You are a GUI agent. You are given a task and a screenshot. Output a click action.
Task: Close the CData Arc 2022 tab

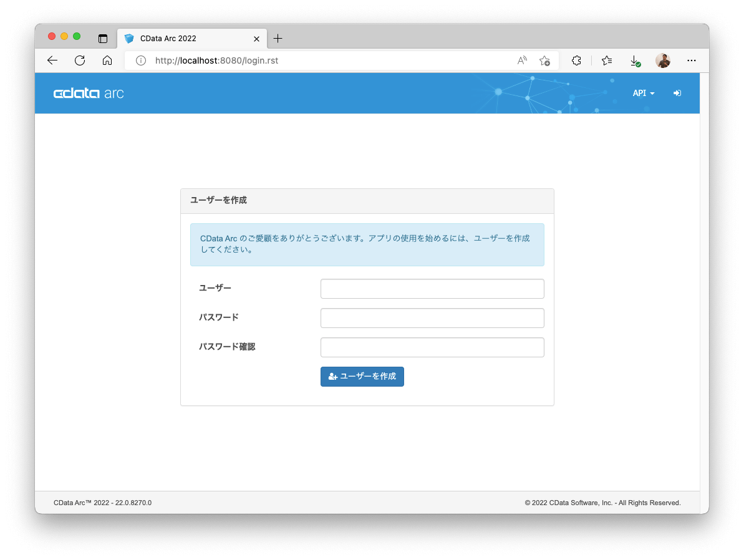pyautogui.click(x=257, y=39)
